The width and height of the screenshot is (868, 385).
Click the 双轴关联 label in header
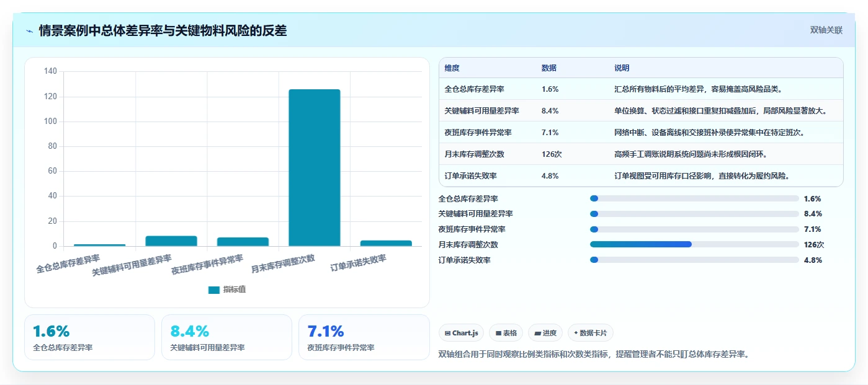tap(826, 30)
